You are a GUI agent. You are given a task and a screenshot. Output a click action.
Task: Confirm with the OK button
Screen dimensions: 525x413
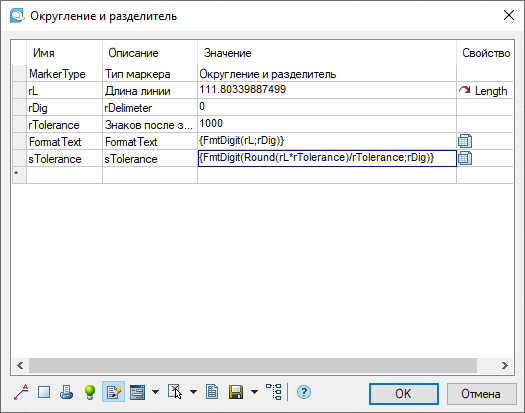pyautogui.click(x=404, y=394)
